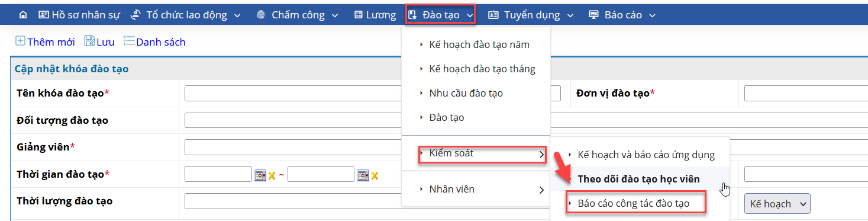Screen dimensions: 868x221
Task: Click the home icon in navigation bar
Action: (x=23, y=15)
